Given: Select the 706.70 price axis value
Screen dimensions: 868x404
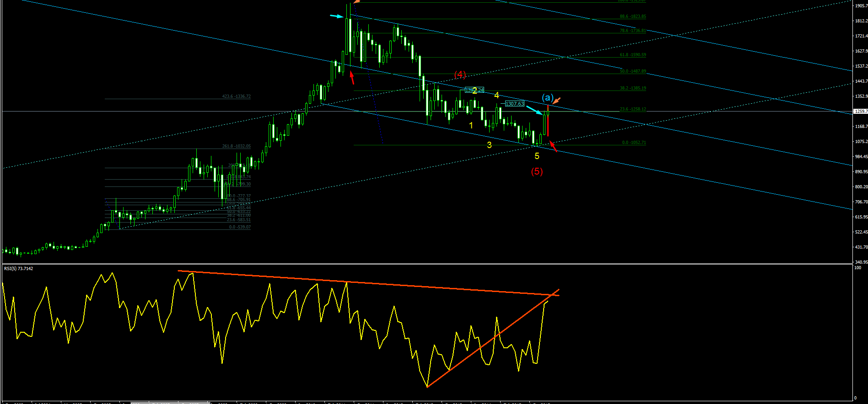Looking at the screenshot, I should pyautogui.click(x=861, y=202).
